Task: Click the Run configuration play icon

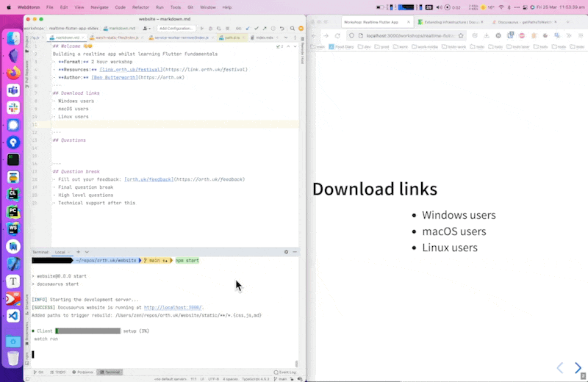Action: [201, 29]
